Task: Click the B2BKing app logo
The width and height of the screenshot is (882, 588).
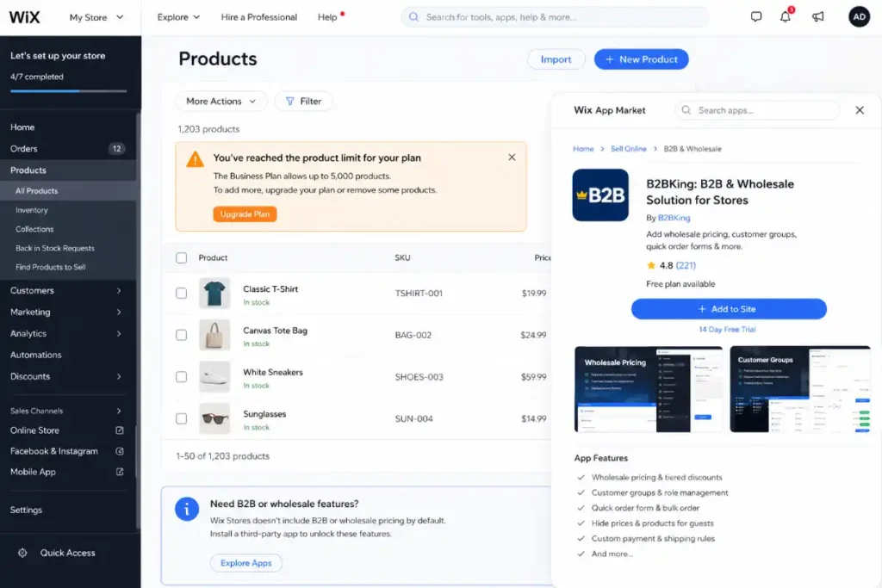Action: click(x=600, y=195)
